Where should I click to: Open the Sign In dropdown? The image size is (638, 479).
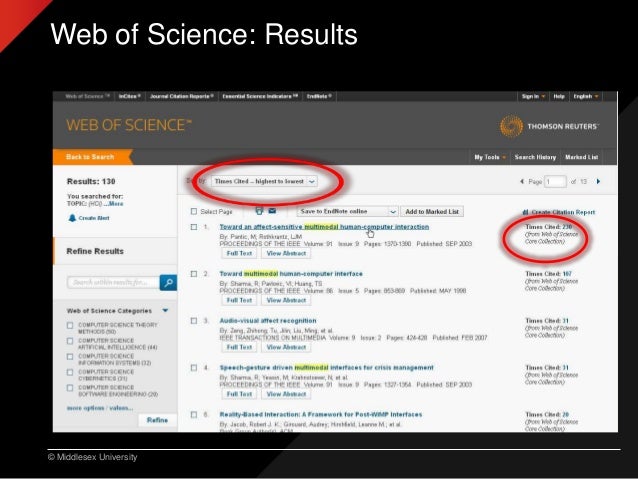point(533,96)
